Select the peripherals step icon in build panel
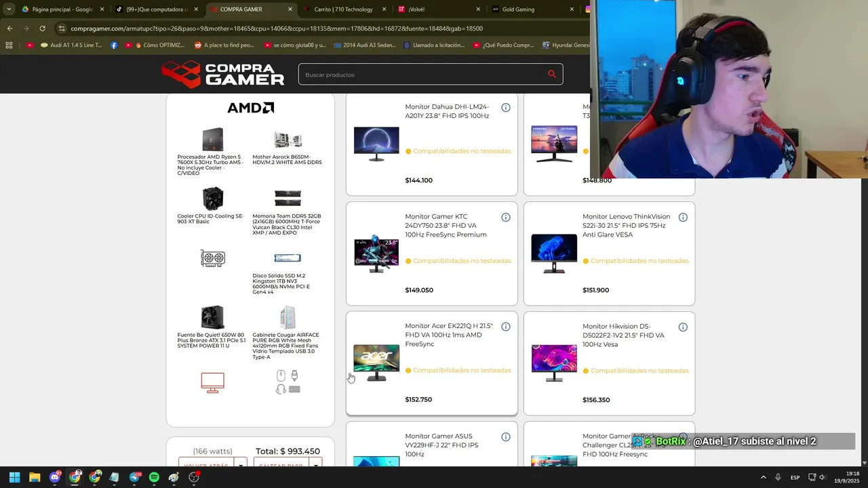Screen dimensions: 868x488 (288, 382)
